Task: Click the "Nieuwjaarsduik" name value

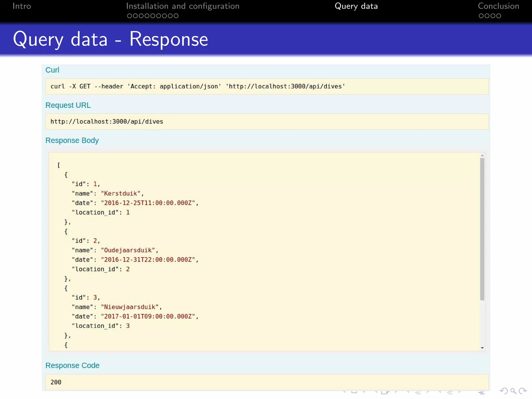Action: tap(130, 307)
